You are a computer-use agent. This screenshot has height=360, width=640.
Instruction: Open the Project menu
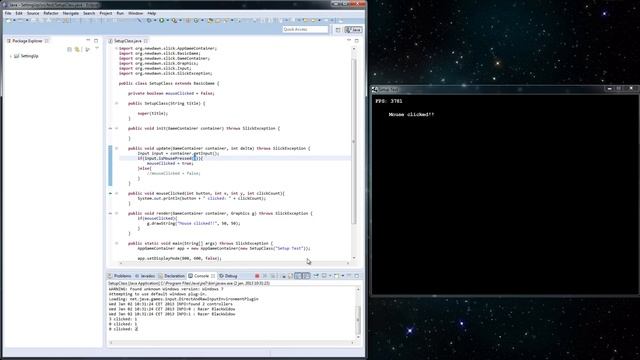pos(105,13)
